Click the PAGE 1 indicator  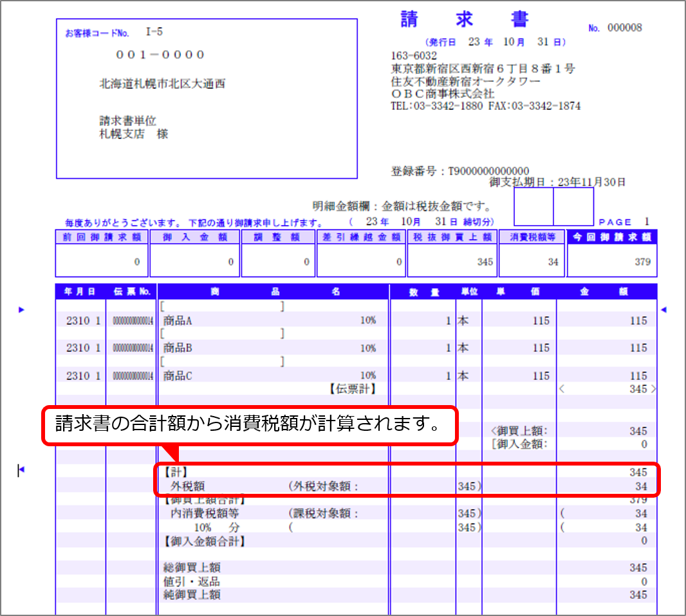pos(624,222)
